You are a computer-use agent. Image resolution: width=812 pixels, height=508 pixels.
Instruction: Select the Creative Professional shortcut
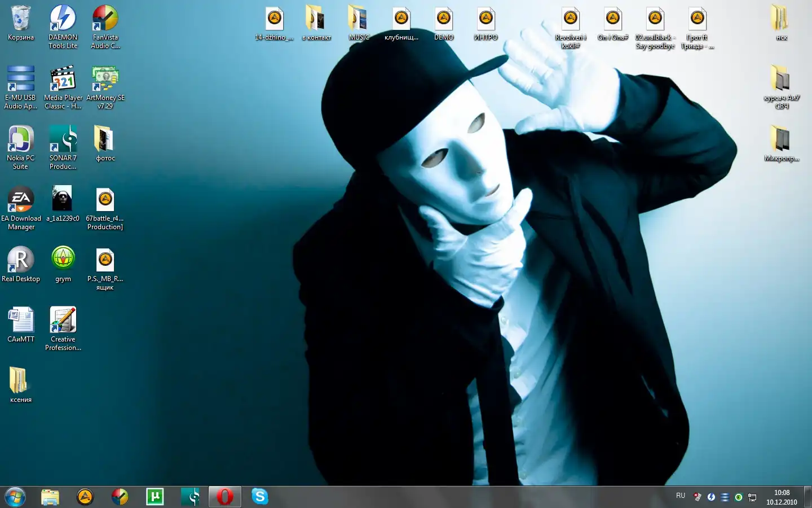point(63,322)
